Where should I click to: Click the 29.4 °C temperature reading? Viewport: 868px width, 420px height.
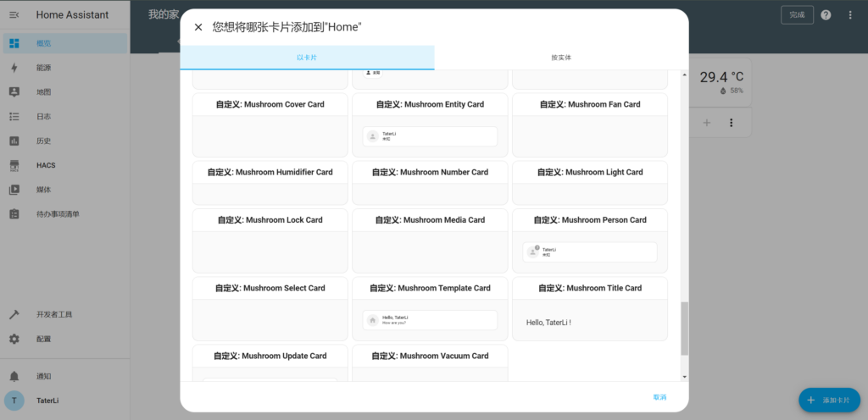click(722, 77)
